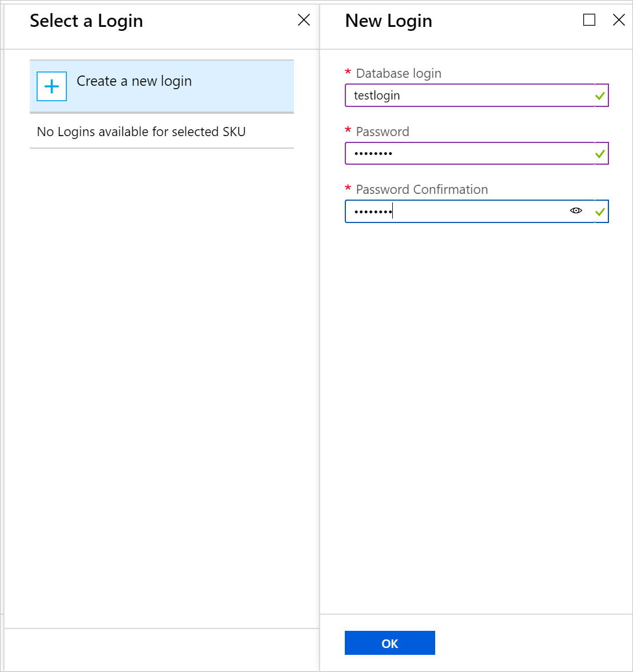Click the green checkmark in Database login field

click(x=600, y=96)
